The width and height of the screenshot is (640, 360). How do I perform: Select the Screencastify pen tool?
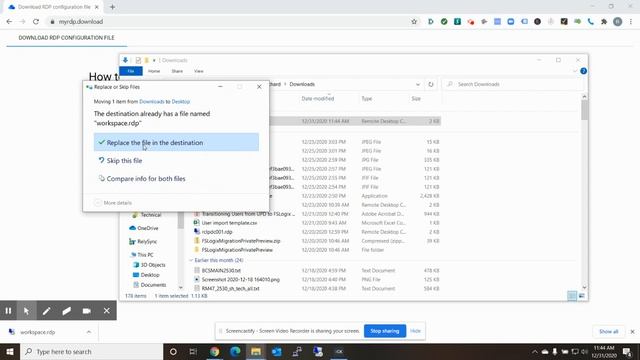click(47, 311)
